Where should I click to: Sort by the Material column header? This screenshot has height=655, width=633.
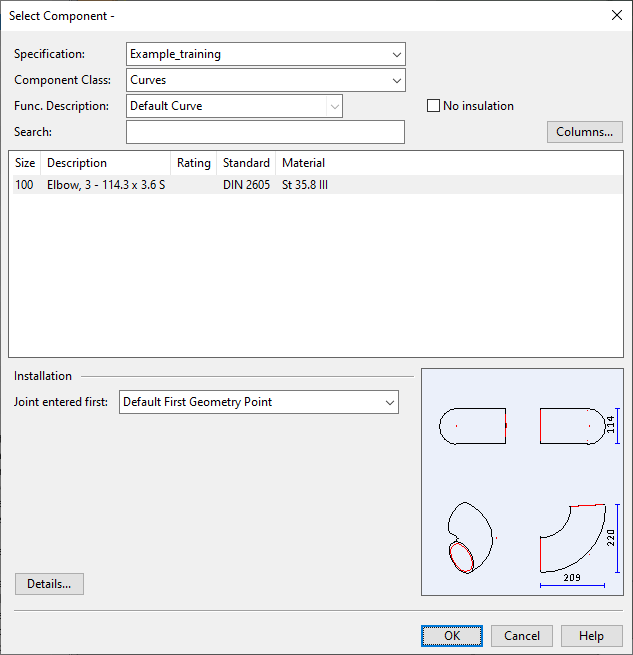pos(304,163)
